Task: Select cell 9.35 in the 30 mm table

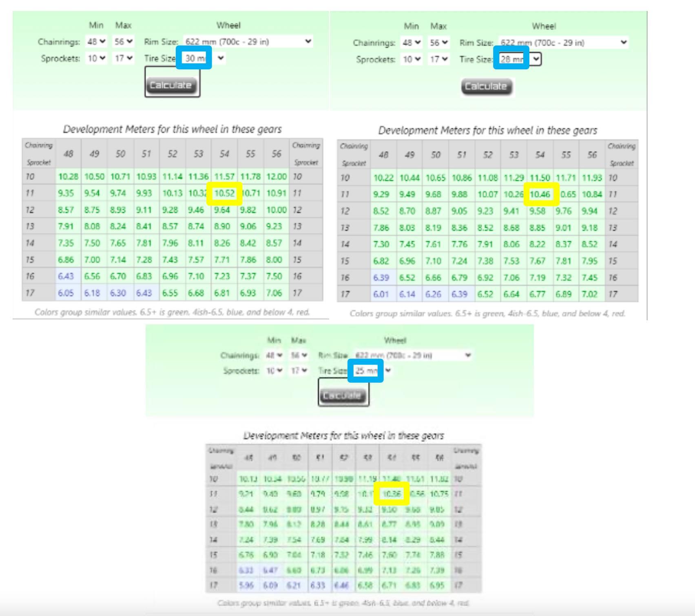Action: [66, 193]
